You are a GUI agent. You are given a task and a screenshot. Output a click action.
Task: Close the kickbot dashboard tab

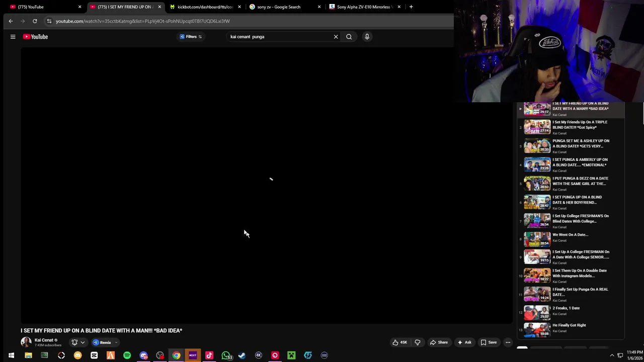(x=239, y=7)
